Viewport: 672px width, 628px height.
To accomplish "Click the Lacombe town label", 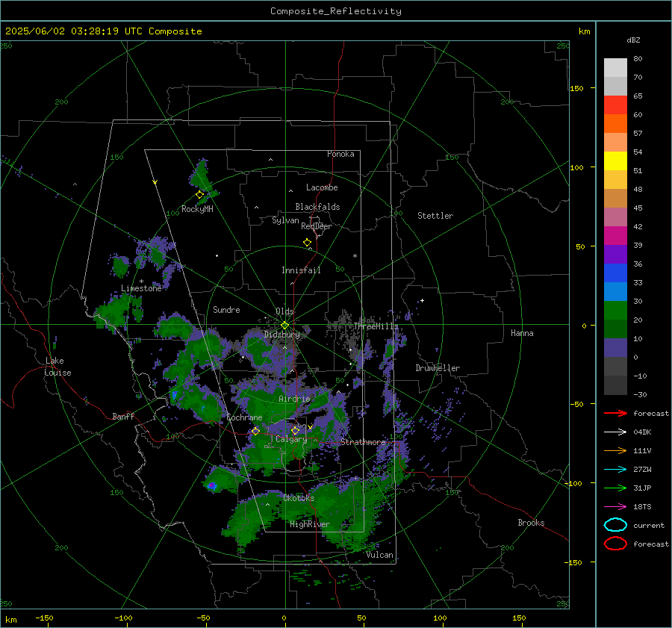I will click(322, 187).
